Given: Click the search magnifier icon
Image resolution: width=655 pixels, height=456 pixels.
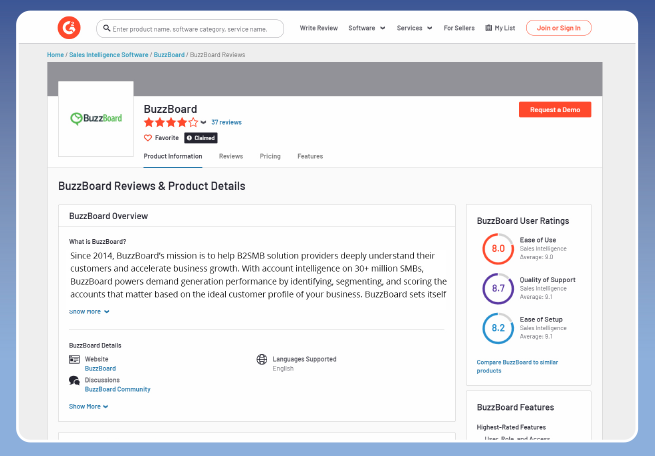Looking at the screenshot, I should point(107,28).
